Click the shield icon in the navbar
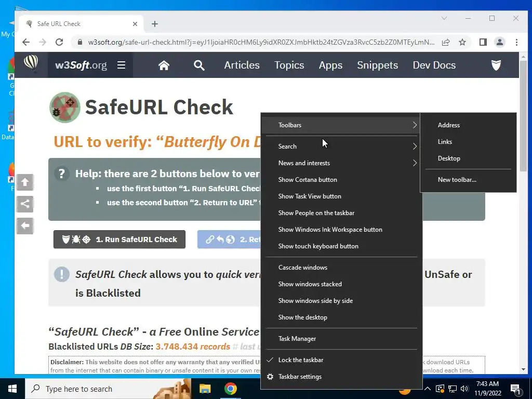 click(496, 65)
